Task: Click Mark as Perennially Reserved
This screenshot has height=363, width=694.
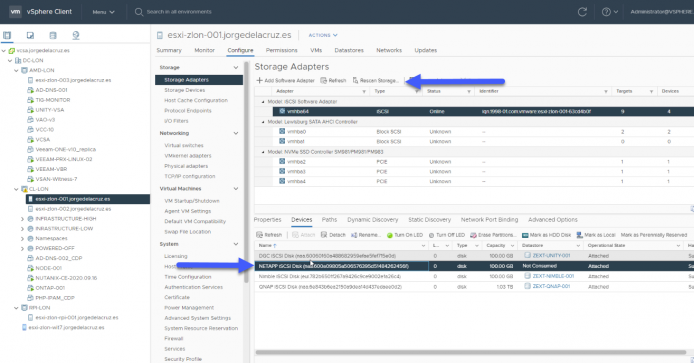Action: (x=654, y=235)
